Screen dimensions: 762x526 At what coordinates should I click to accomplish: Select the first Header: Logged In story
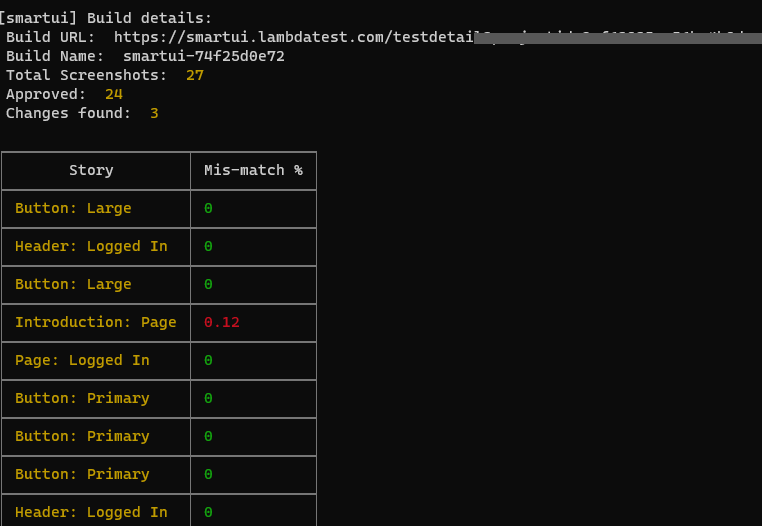91,246
